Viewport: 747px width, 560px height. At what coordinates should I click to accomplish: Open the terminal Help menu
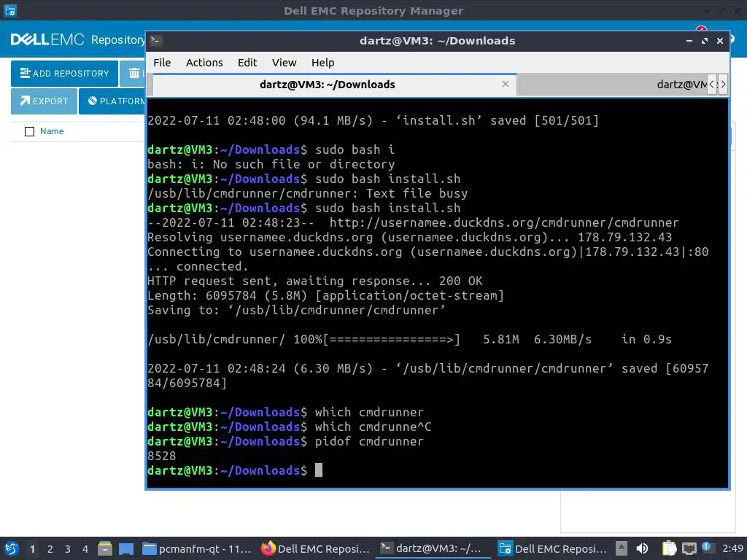pos(323,63)
